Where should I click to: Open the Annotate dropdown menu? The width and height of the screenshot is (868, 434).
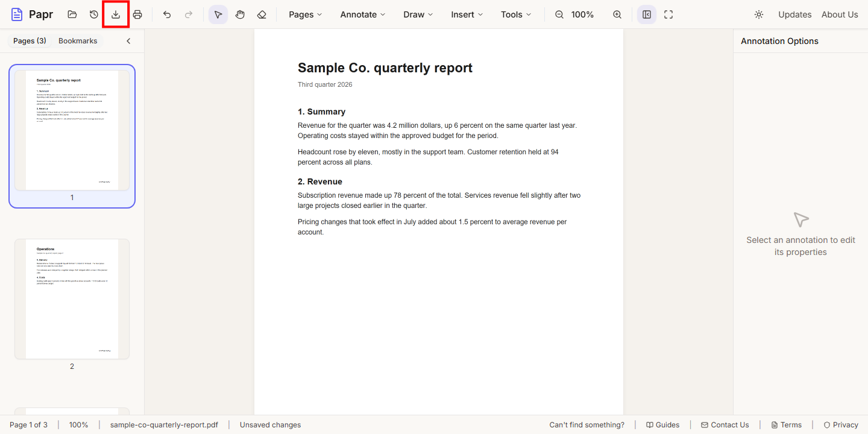pos(363,14)
